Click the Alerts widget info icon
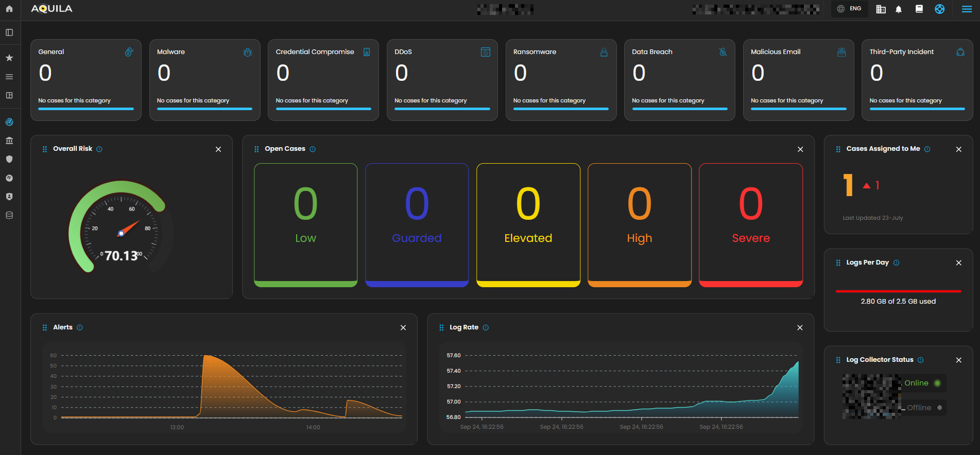Image resolution: width=980 pixels, height=455 pixels. pyautogui.click(x=80, y=327)
